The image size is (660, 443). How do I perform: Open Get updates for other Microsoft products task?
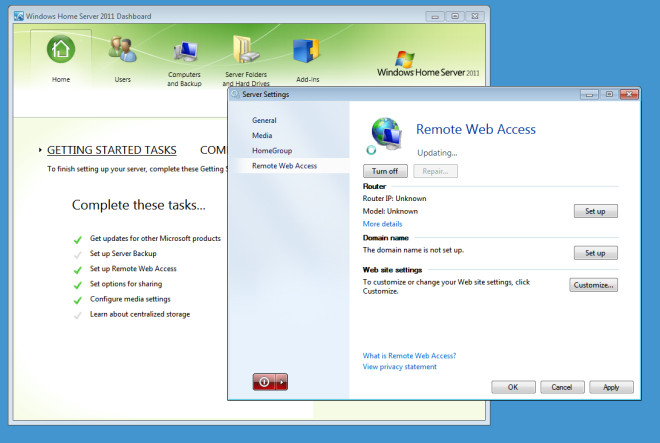(155, 238)
